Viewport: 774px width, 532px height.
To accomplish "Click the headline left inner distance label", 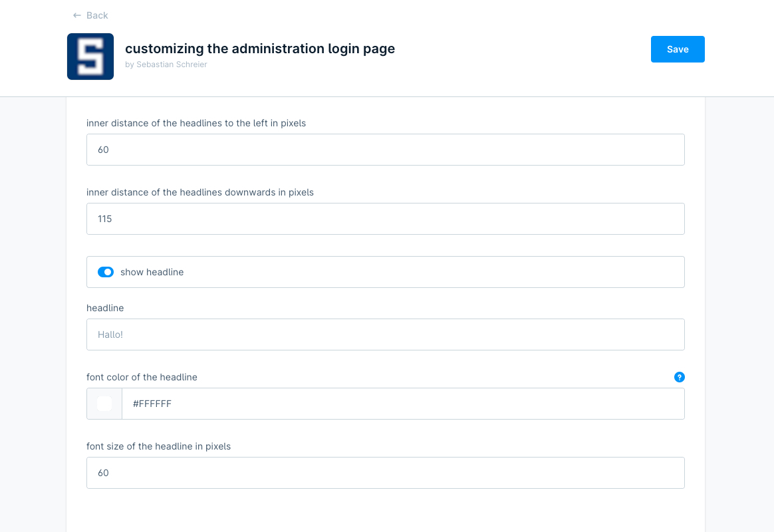I will 196,123.
